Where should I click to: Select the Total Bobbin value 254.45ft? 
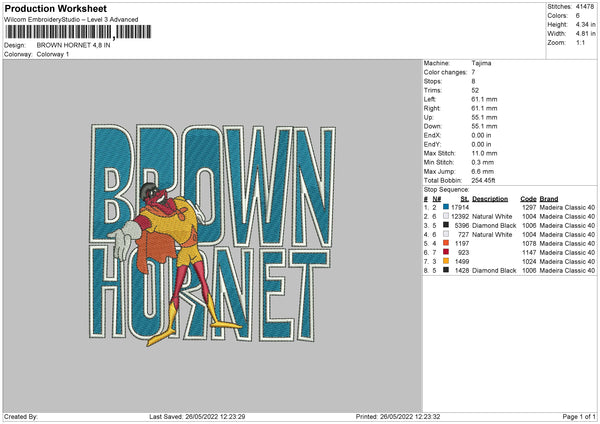(x=483, y=180)
